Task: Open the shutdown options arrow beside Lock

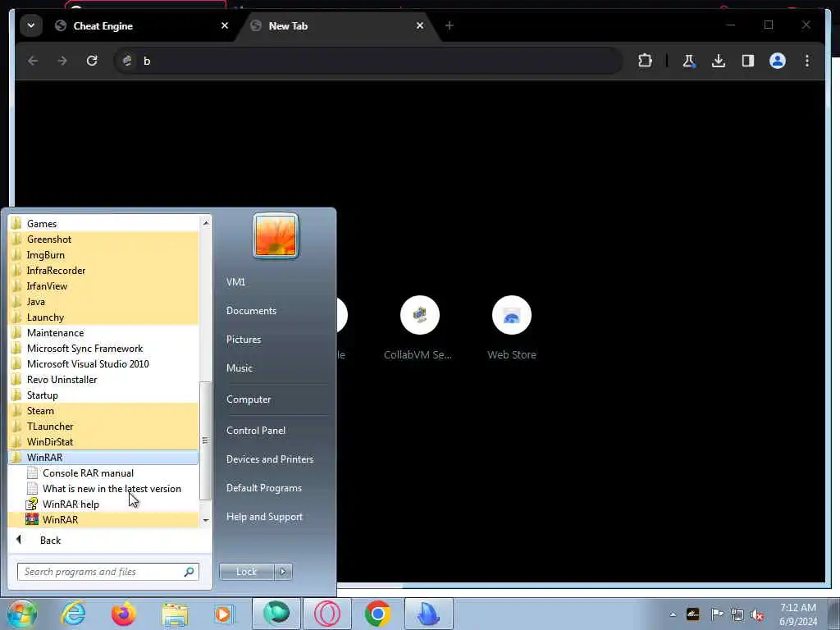Action: click(x=283, y=572)
